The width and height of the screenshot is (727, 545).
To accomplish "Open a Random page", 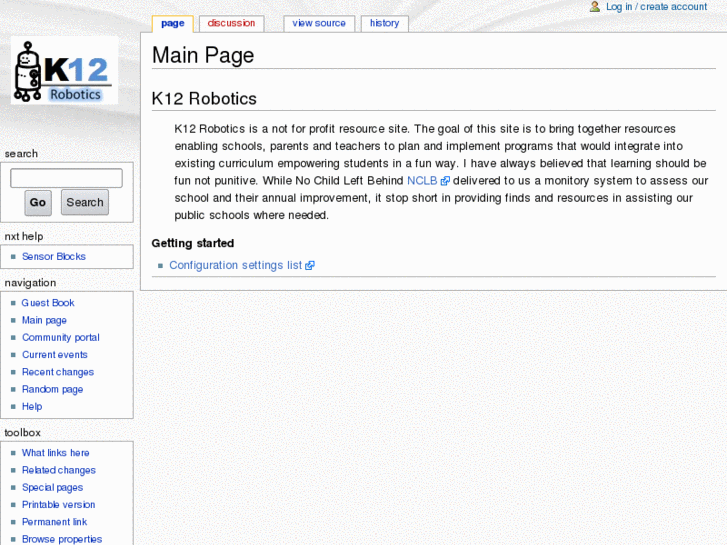I will pyautogui.click(x=52, y=390).
